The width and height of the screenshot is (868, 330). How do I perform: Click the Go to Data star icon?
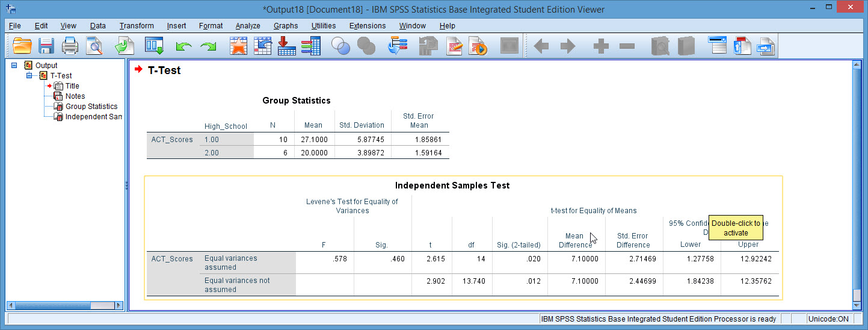239,46
